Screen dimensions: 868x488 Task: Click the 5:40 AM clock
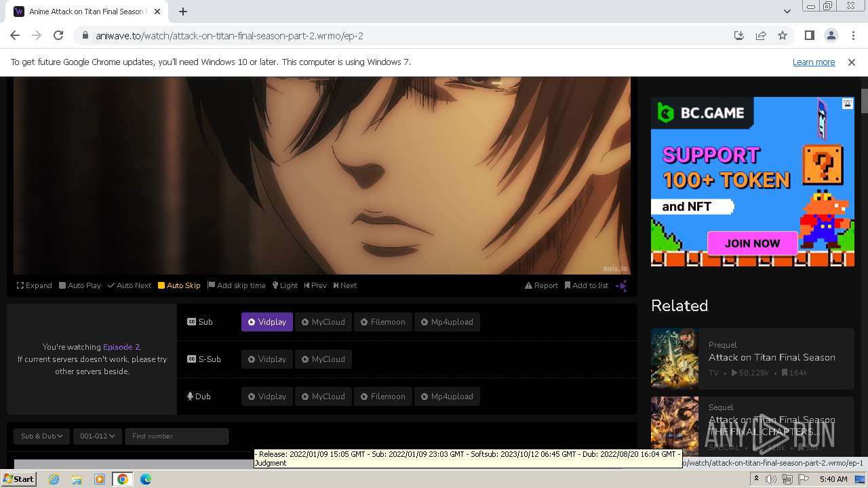(833, 479)
